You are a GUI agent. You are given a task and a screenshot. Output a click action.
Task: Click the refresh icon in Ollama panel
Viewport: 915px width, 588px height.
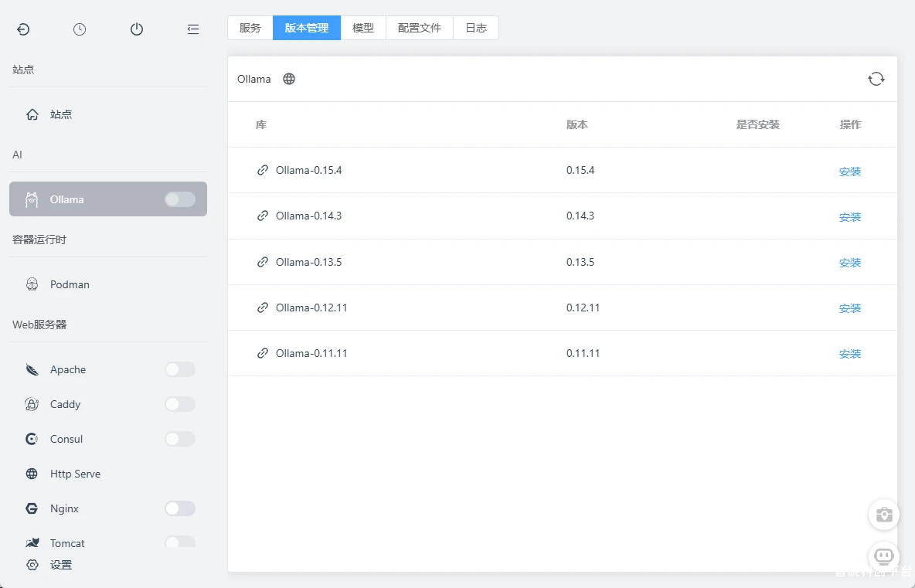point(876,79)
